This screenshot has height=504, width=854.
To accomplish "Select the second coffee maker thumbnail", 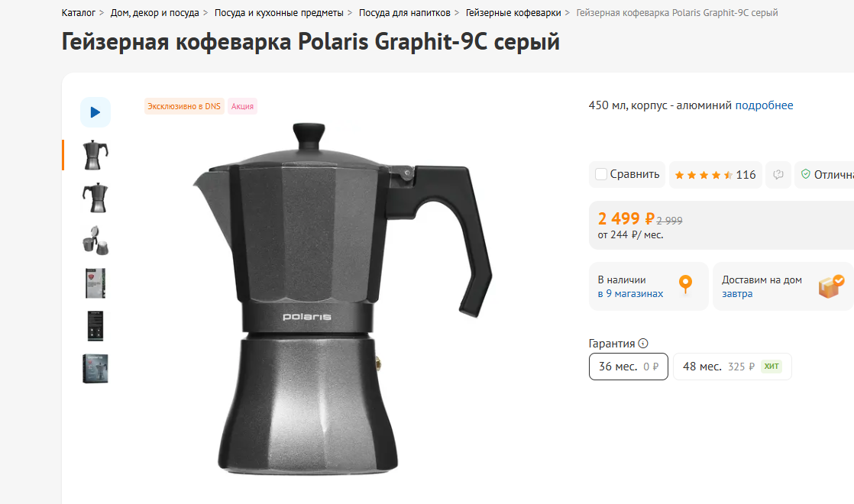I will click(x=95, y=198).
